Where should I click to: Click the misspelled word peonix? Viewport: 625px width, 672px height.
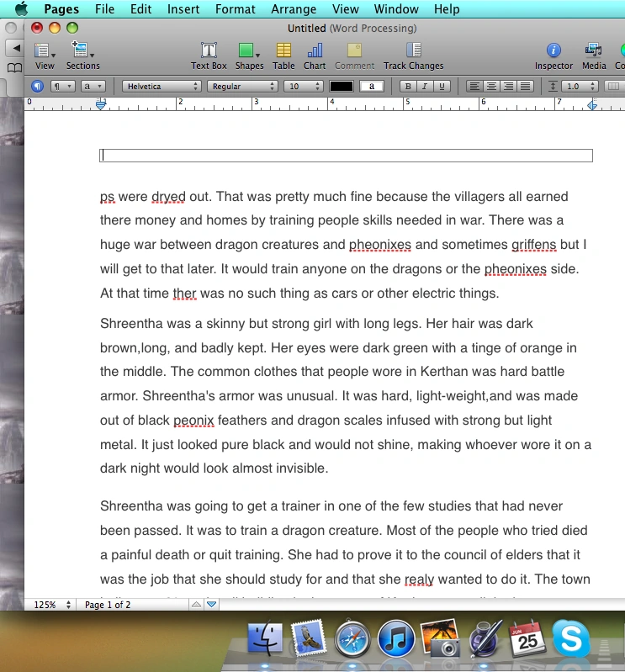(193, 421)
